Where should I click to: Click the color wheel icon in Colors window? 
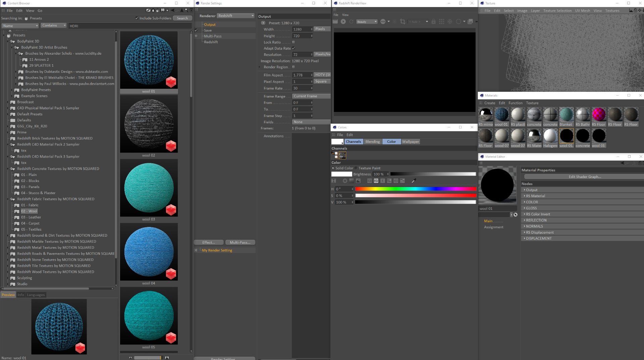345,181
